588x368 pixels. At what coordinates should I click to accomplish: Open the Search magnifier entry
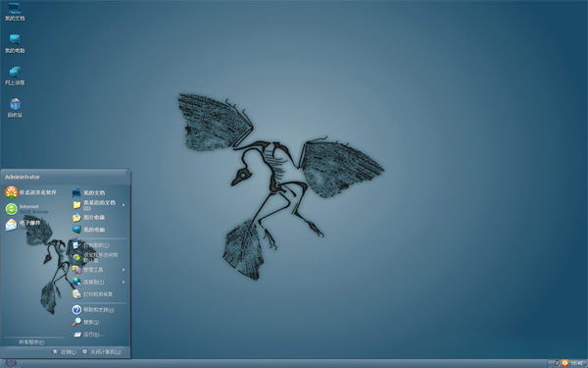tap(76, 322)
